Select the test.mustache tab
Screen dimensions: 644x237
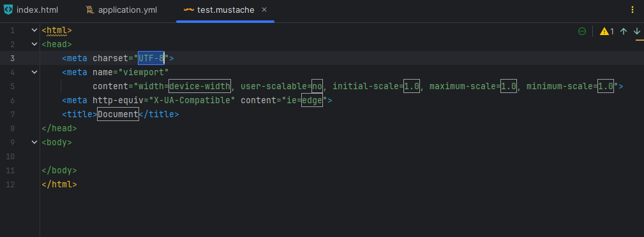click(225, 10)
